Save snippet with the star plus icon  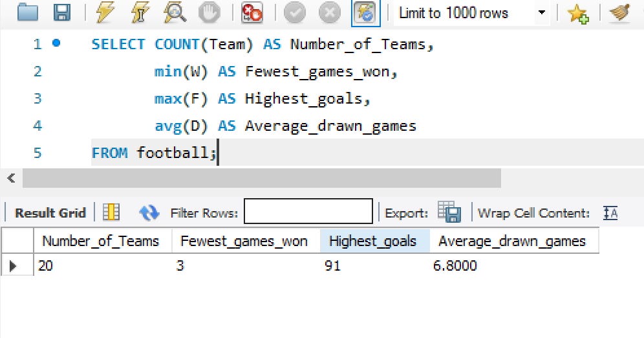click(x=578, y=14)
